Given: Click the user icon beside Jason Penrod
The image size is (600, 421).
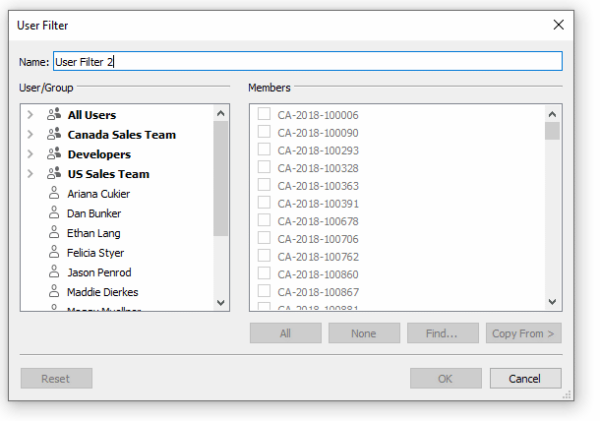Looking at the screenshot, I should pos(54,272).
